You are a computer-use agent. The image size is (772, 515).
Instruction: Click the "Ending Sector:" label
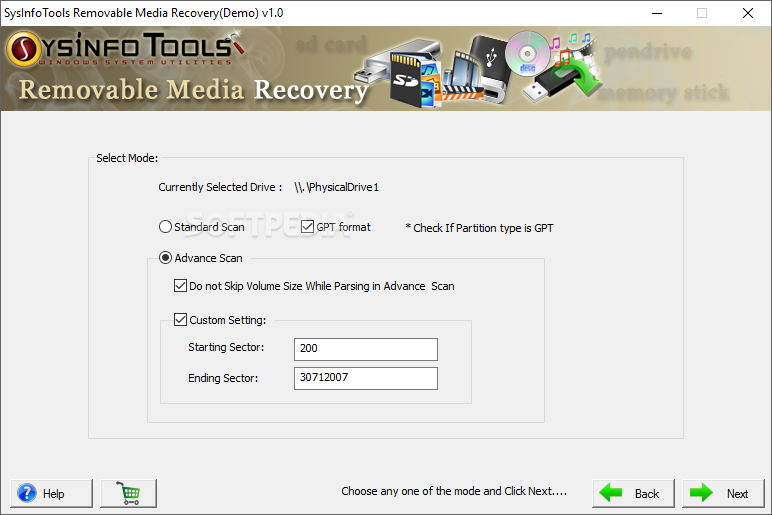click(x=223, y=378)
